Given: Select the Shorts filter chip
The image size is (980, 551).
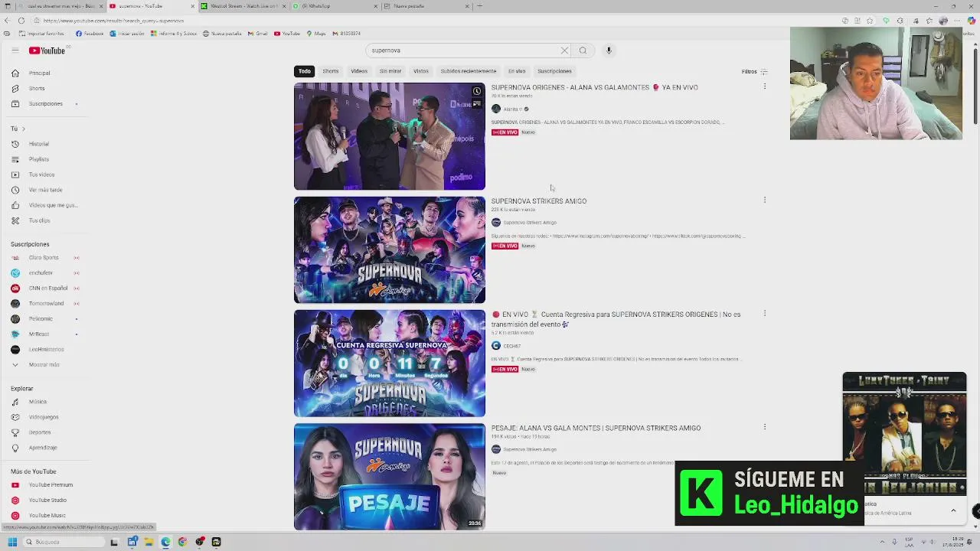Looking at the screenshot, I should [331, 71].
